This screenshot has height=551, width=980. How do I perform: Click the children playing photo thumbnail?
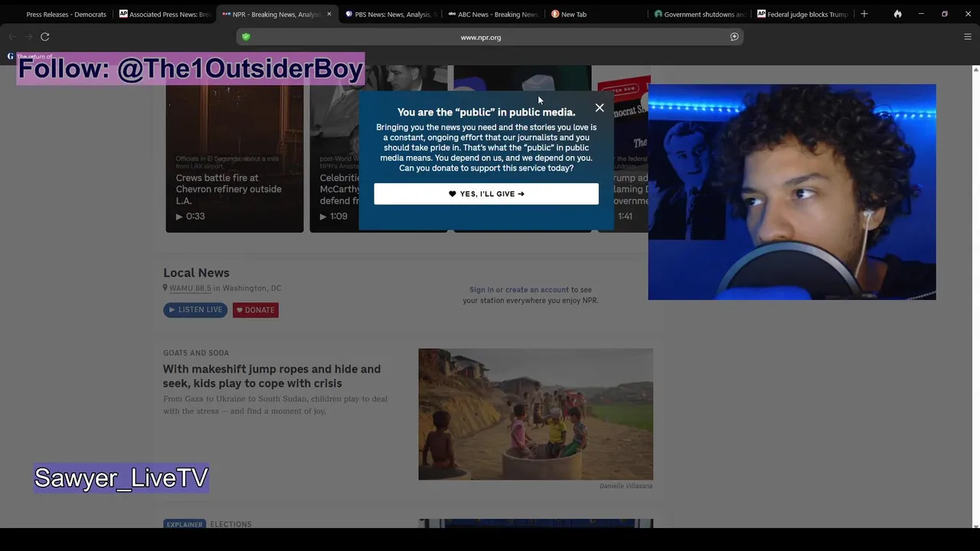click(x=536, y=414)
